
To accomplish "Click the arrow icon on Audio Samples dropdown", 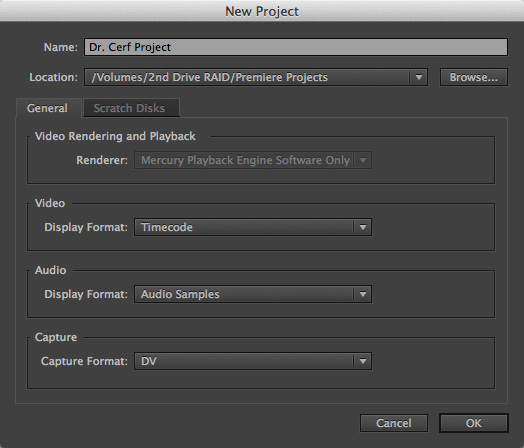I will point(363,294).
